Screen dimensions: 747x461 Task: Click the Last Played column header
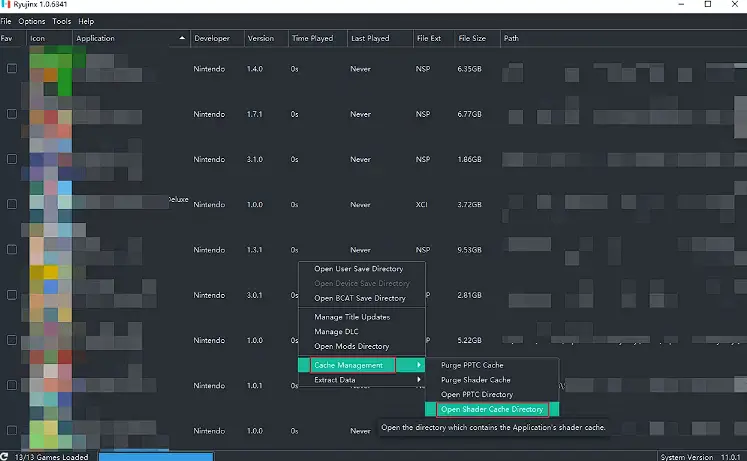[x=370, y=39]
